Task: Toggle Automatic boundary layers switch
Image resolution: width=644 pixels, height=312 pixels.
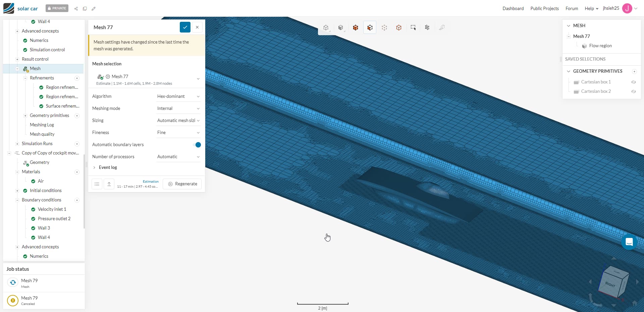Action: [x=197, y=145]
